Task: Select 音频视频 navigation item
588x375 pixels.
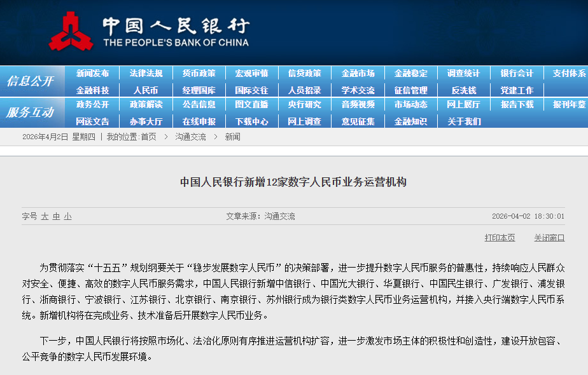Action: (x=358, y=104)
